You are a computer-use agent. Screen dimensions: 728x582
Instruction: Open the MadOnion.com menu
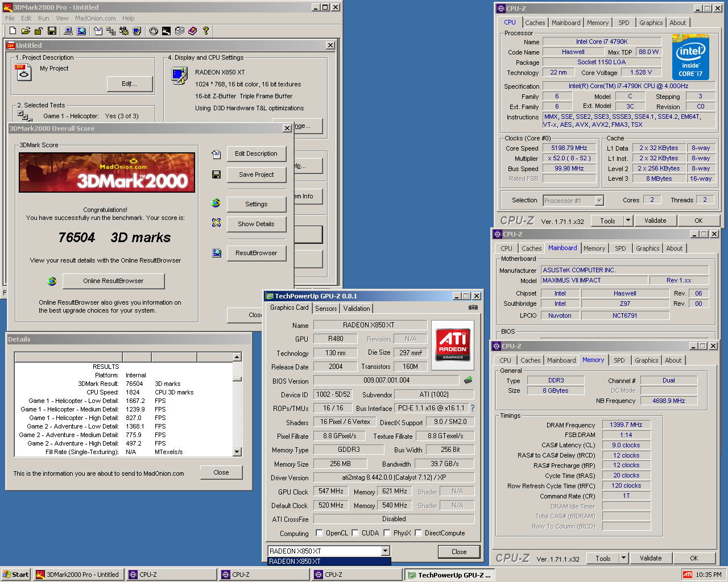95,18
